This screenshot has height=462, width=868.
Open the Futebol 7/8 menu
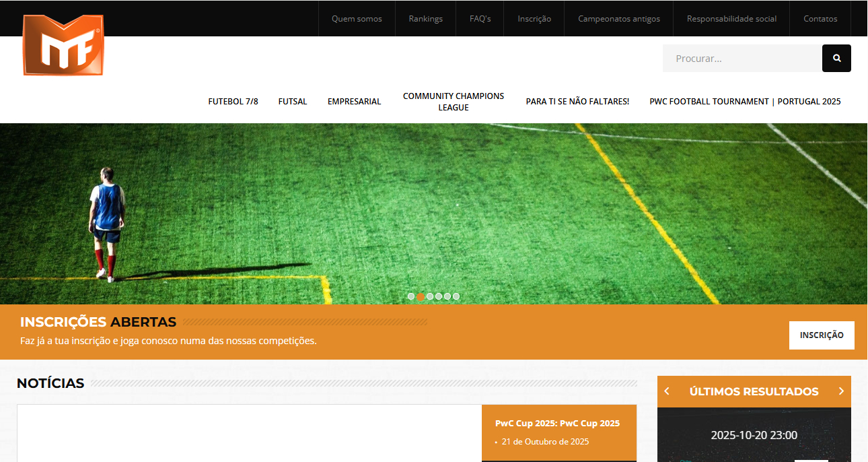(x=233, y=102)
